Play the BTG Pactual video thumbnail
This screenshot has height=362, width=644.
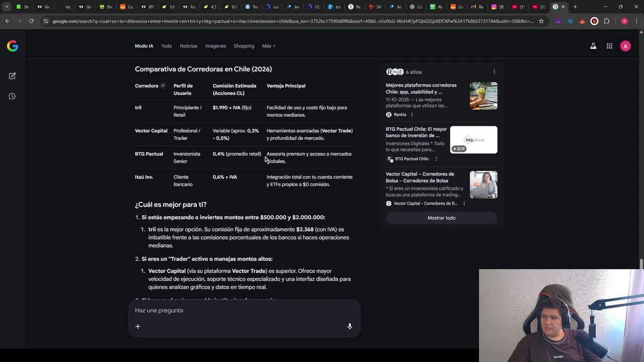coord(473,140)
